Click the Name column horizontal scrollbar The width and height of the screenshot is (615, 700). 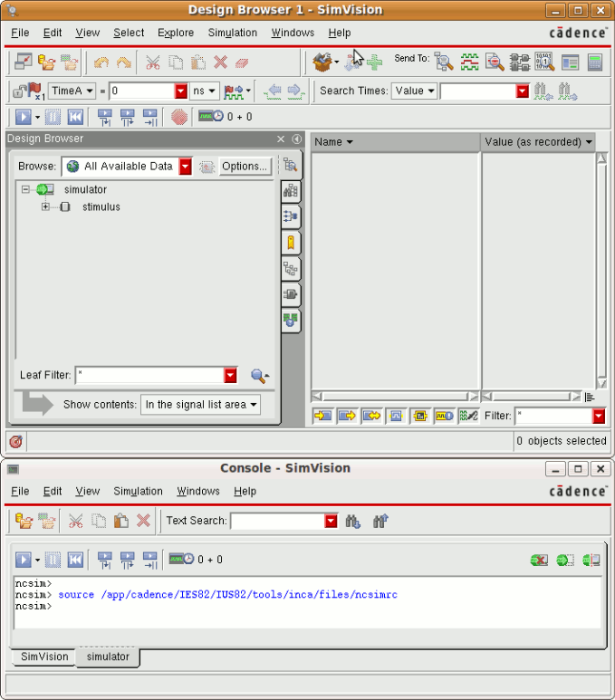pos(395,397)
